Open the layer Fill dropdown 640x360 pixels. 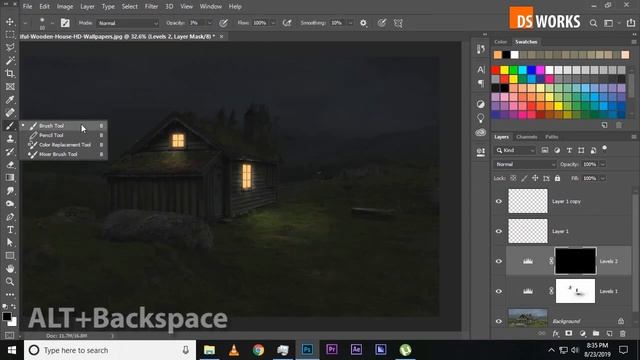point(603,178)
